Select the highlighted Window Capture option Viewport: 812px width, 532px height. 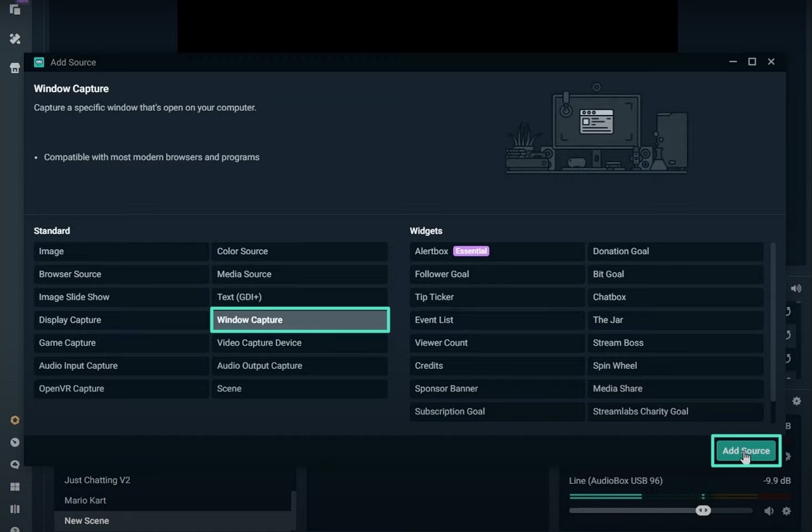pos(300,320)
